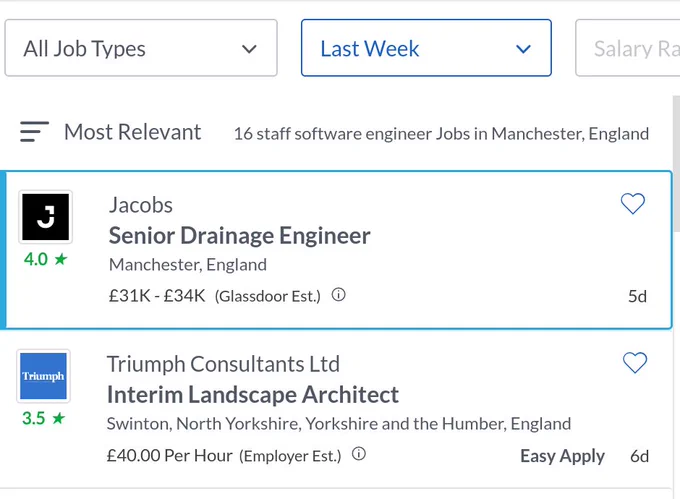The height and width of the screenshot is (499, 680).
Task: Open the Last Week date filter
Action: tap(426, 48)
